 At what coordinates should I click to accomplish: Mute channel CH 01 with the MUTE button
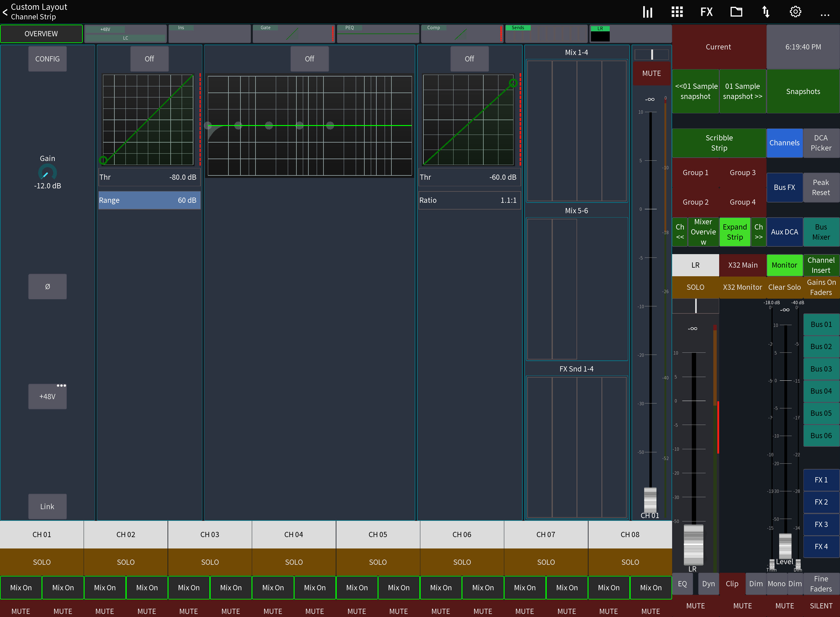[x=651, y=73]
